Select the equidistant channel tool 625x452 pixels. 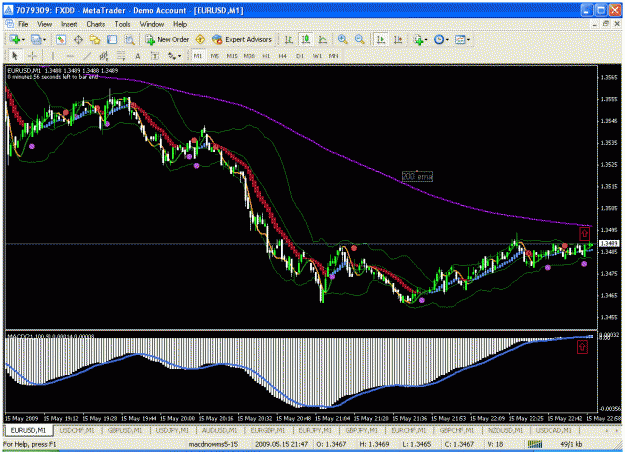click(x=104, y=56)
